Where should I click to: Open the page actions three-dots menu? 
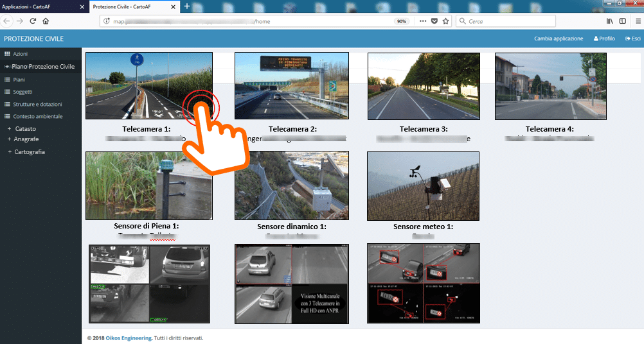pos(423,21)
